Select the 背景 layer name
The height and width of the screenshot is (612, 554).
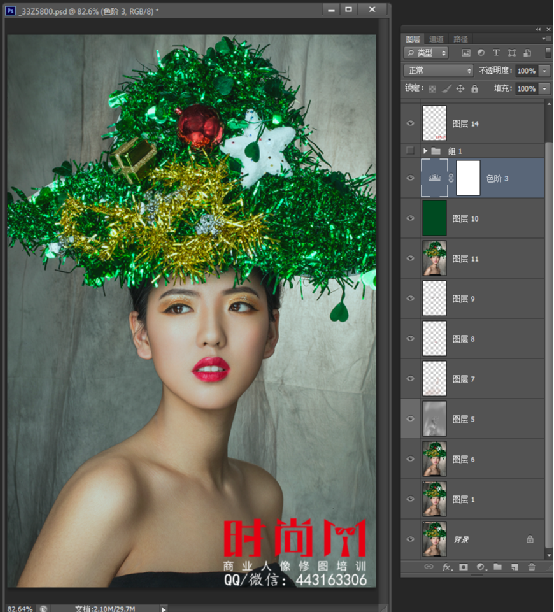461,539
